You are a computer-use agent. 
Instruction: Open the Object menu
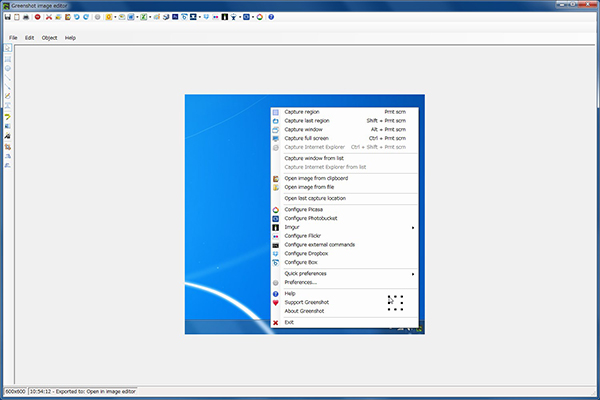[49, 38]
